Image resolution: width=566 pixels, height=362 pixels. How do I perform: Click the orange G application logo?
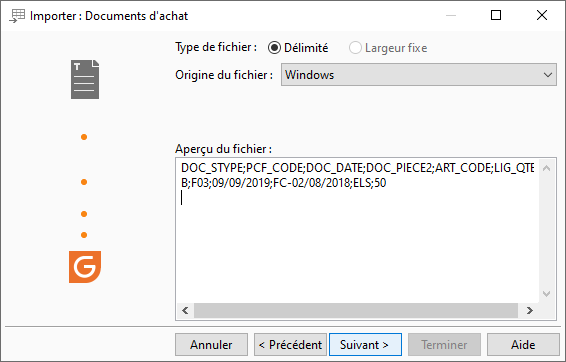tap(85, 267)
